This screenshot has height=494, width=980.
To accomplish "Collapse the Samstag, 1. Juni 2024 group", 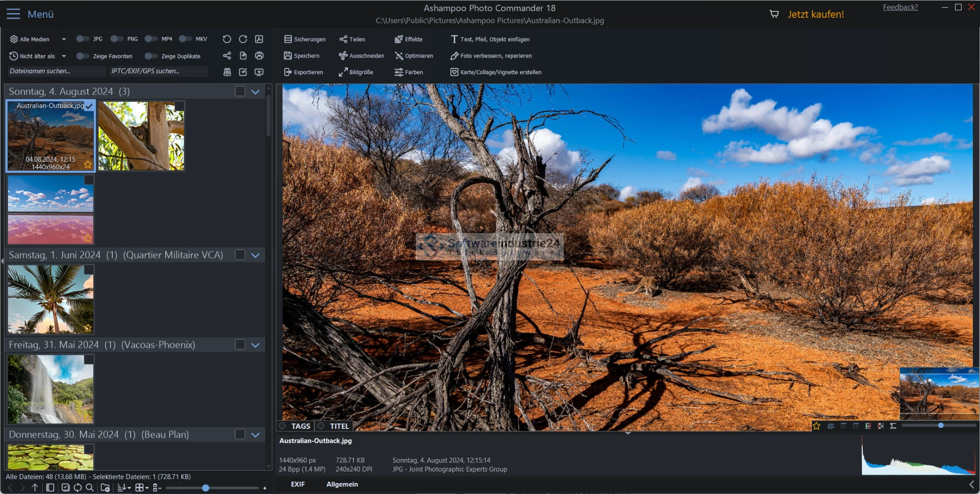I will [256, 255].
